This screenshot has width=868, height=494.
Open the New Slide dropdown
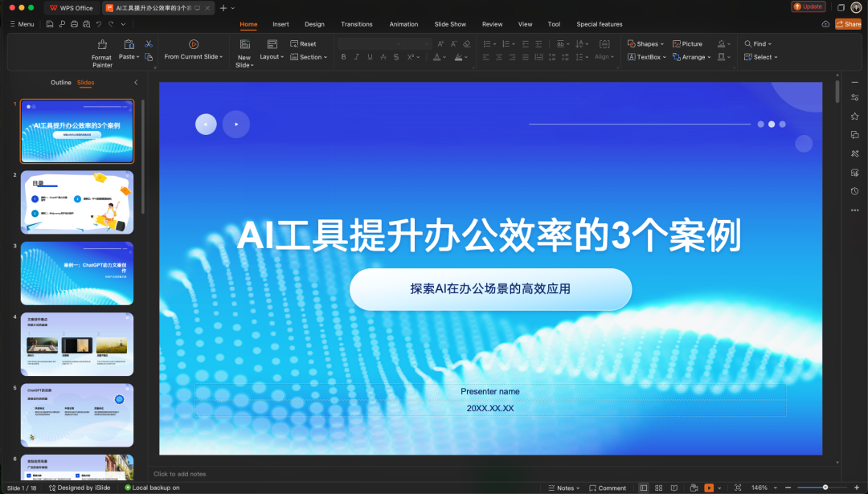point(244,50)
